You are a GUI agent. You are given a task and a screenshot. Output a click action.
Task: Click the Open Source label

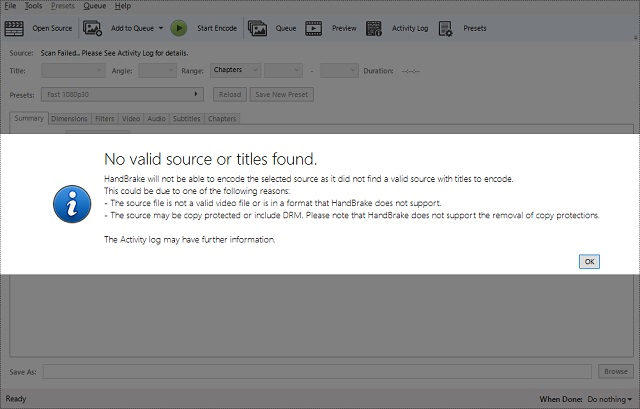52,28
